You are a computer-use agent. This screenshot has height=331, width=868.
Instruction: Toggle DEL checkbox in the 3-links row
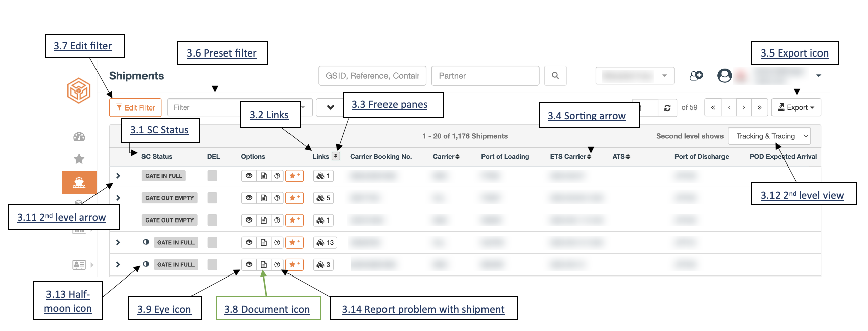tap(212, 264)
